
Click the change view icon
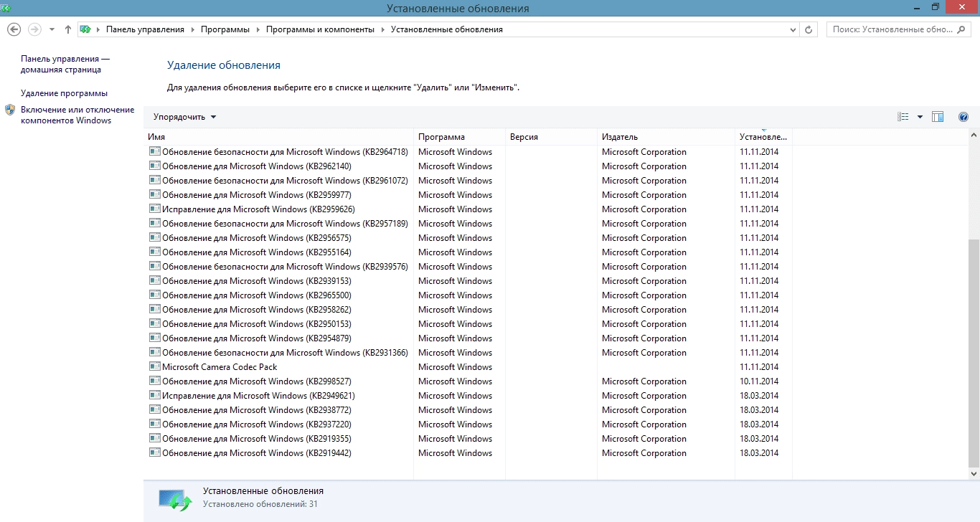(x=903, y=117)
